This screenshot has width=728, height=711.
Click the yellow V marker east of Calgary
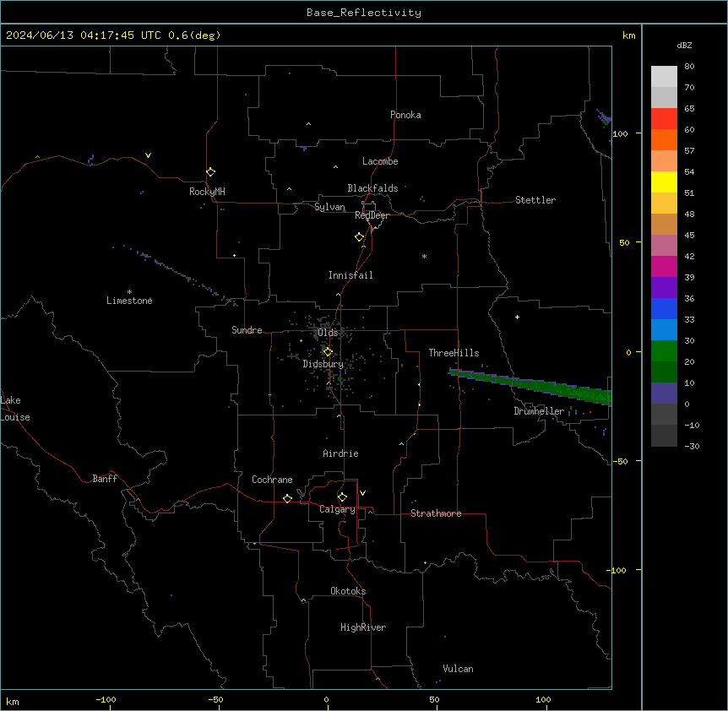pos(362,493)
